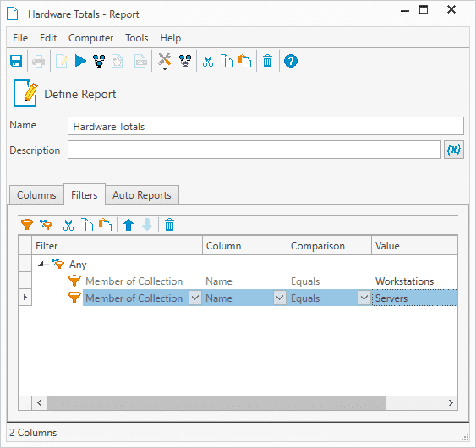This screenshot has width=476, height=448.
Task: Switch to the Auto Reports tab
Action: pyautogui.click(x=142, y=195)
